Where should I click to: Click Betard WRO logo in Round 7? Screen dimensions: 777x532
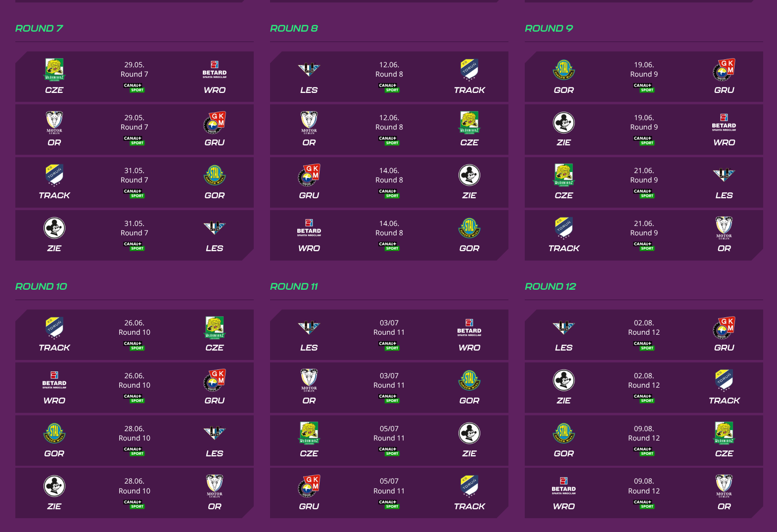pos(214,70)
